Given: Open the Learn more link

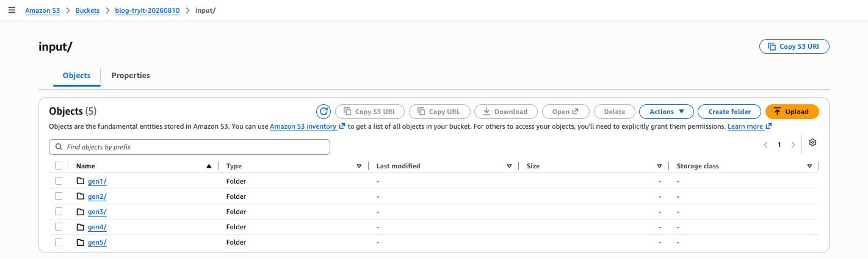Looking at the screenshot, I should pos(750,126).
